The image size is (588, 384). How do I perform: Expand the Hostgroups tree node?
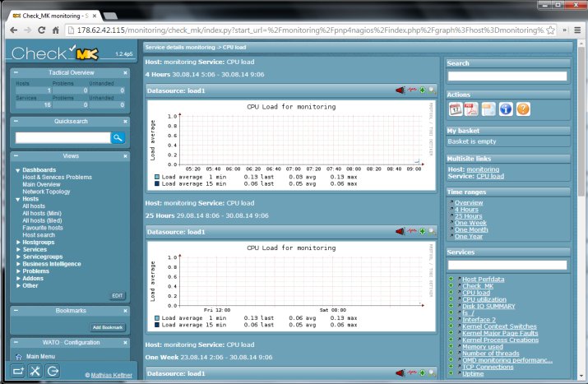point(18,243)
